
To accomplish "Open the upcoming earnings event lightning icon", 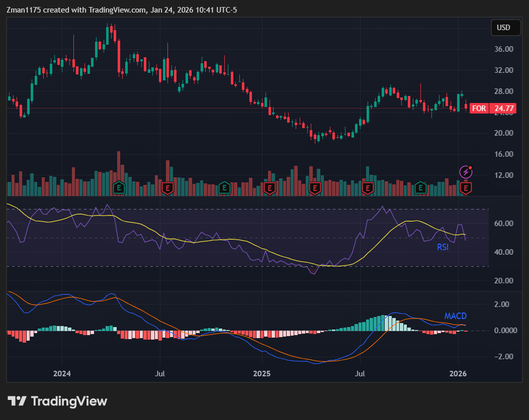I will coord(466,172).
